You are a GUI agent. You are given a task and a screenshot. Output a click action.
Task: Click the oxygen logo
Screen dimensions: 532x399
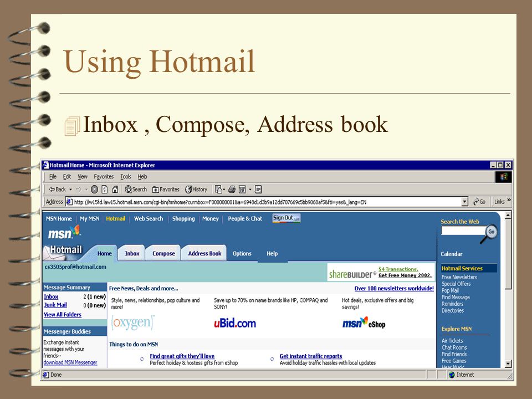click(x=133, y=322)
